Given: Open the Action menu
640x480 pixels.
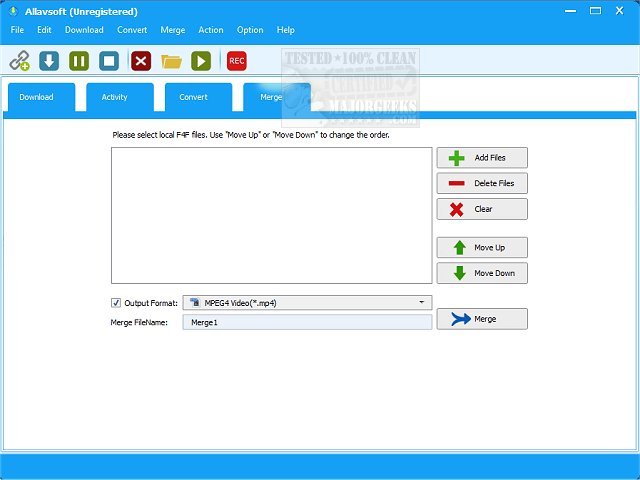Looking at the screenshot, I should tap(211, 30).
